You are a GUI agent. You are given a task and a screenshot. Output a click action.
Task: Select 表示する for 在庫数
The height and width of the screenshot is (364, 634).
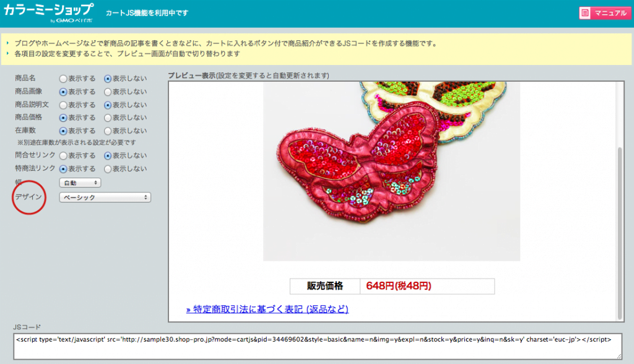pyautogui.click(x=63, y=131)
